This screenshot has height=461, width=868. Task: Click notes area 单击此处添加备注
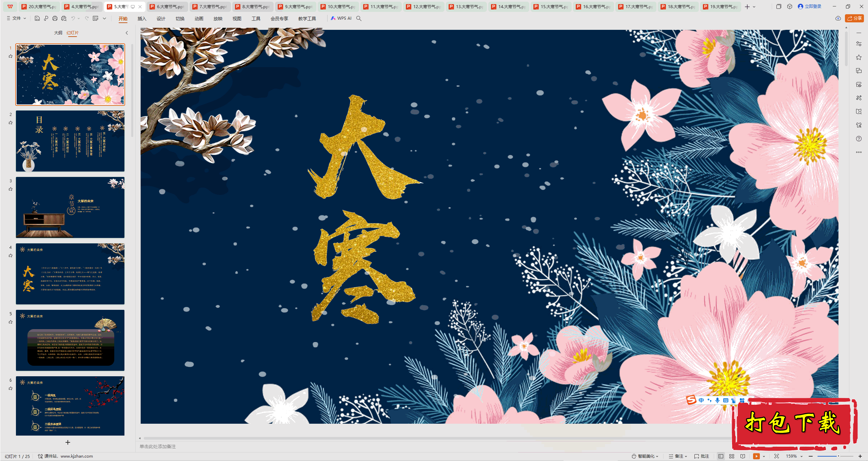point(158,446)
